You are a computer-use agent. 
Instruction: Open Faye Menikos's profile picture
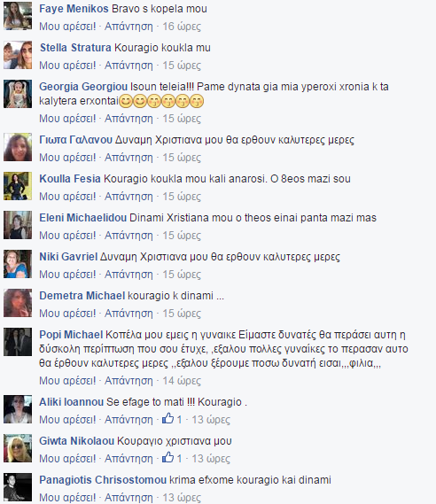pos(18,16)
